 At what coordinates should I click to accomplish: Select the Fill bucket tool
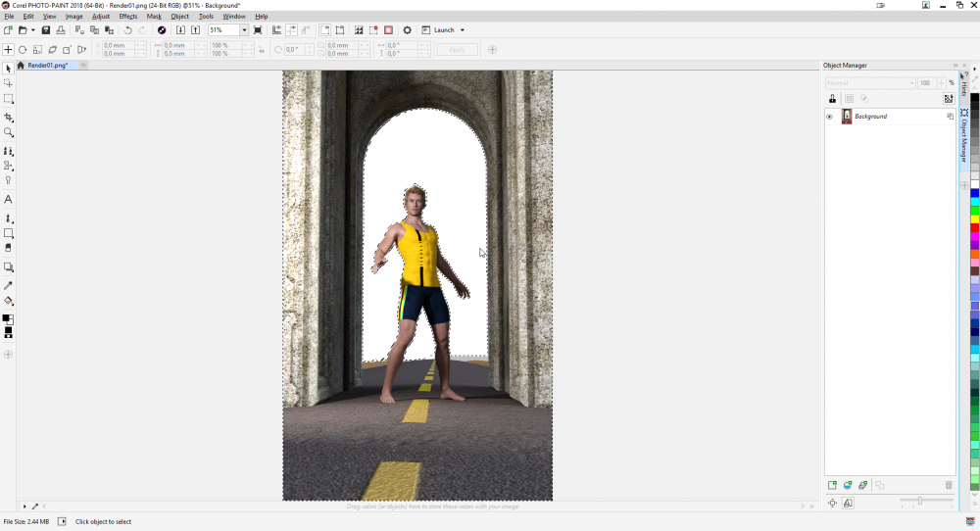(8, 301)
